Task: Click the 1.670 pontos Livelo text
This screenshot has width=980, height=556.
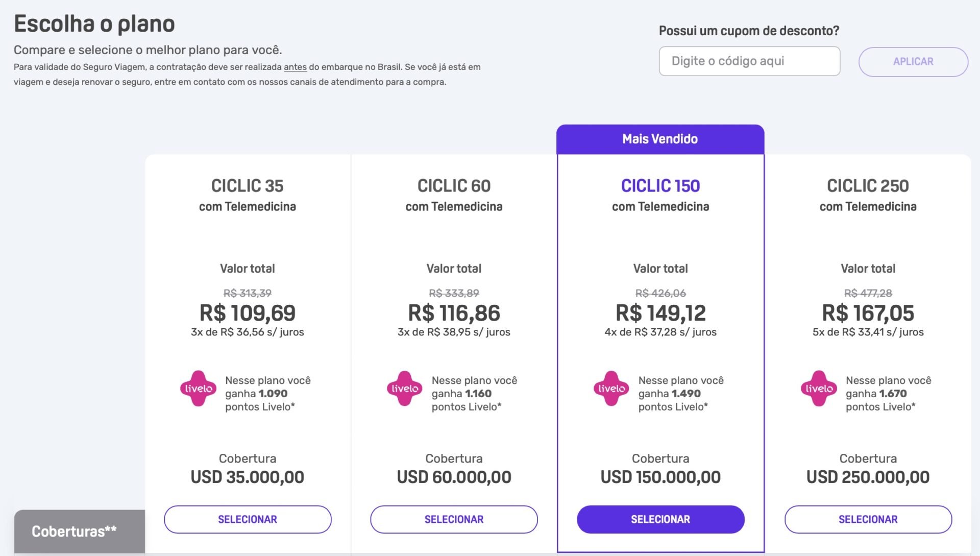Action: click(888, 400)
